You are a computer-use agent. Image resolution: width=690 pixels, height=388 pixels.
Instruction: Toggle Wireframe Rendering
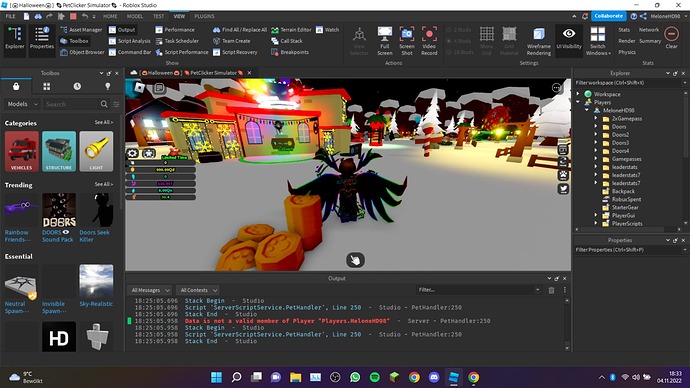(x=539, y=40)
